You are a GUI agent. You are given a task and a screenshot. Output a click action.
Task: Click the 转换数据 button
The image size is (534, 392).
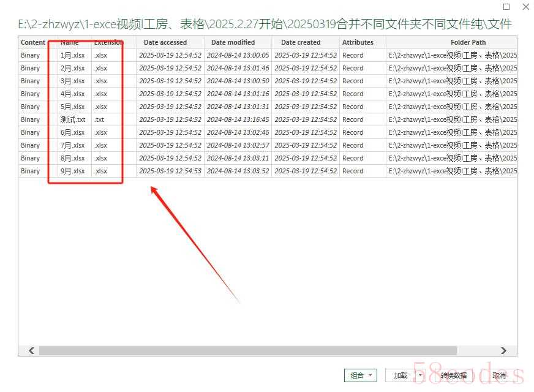(453, 375)
